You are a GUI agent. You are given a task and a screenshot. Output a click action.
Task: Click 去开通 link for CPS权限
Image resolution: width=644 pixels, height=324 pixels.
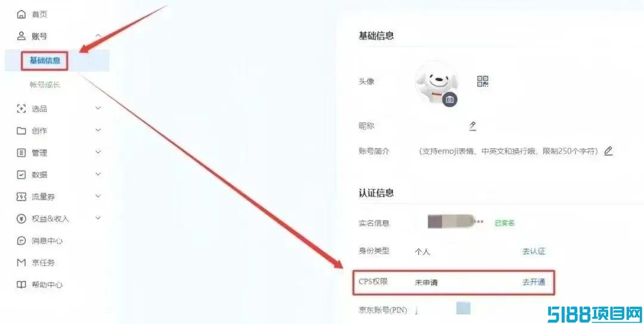(x=534, y=282)
